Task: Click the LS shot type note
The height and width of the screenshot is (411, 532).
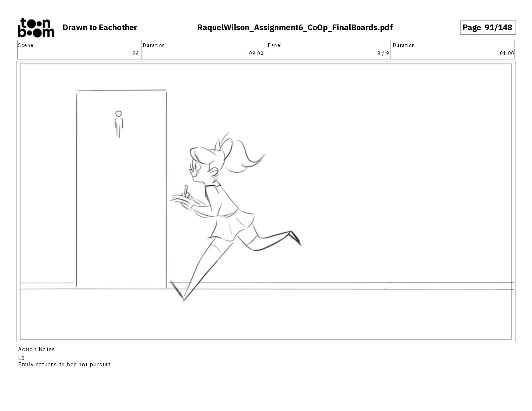Action: click(x=21, y=358)
